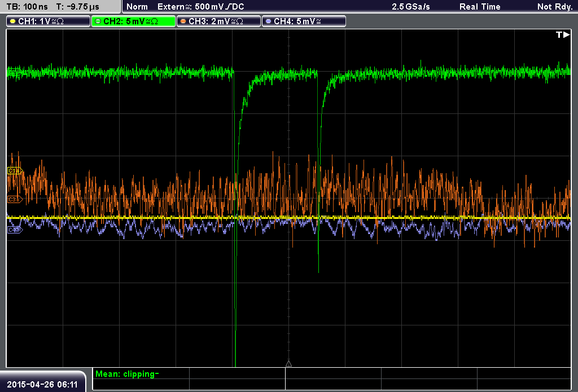Click the green C2 ground level marker
The width and height of the screenshot is (578, 392).
(x=14, y=73)
